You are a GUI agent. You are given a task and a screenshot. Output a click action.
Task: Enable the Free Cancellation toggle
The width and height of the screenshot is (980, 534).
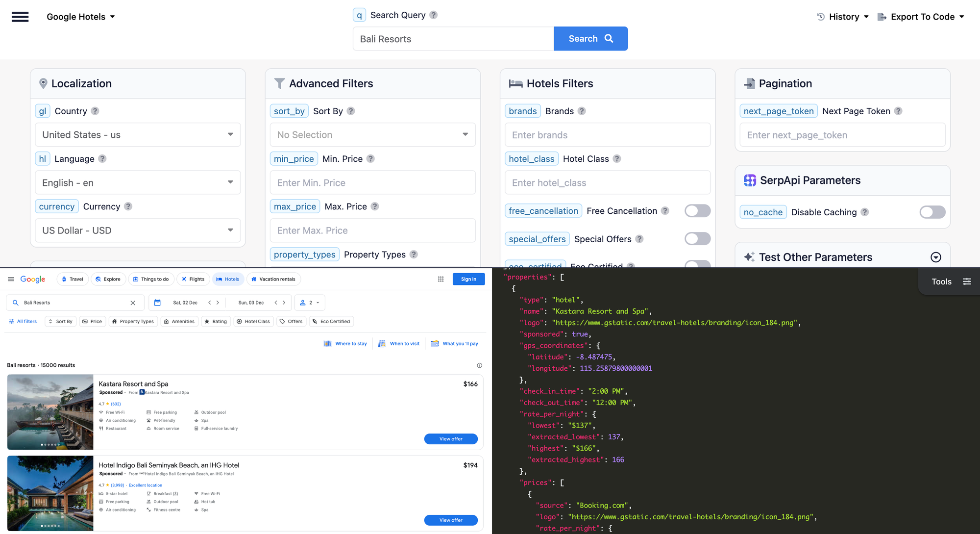pyautogui.click(x=697, y=211)
